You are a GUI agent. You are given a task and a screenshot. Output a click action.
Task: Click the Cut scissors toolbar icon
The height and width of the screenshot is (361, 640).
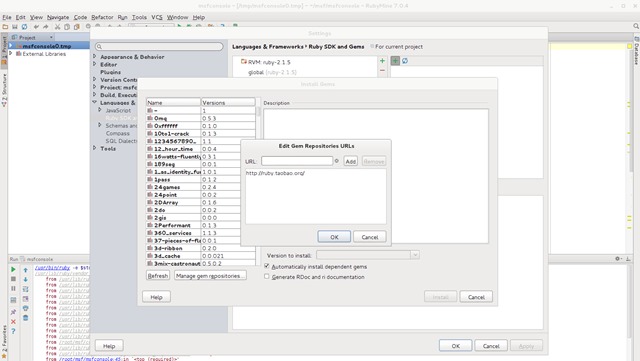tap(58, 27)
